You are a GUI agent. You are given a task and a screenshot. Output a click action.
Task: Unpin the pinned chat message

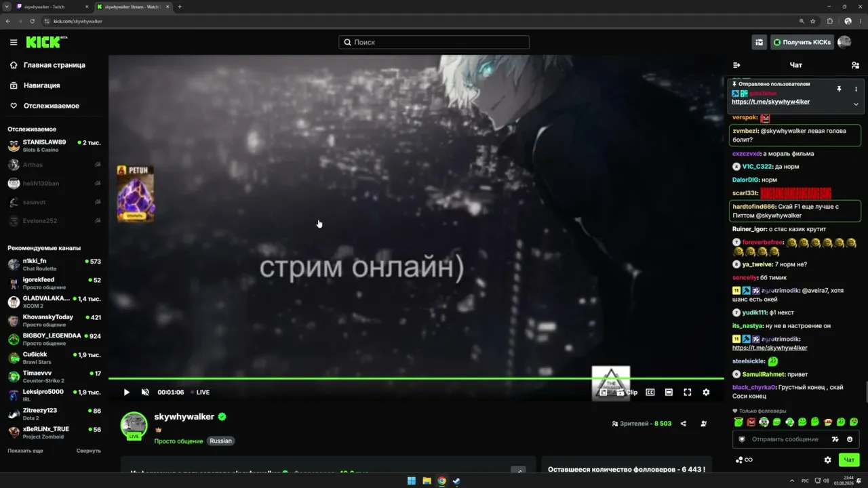pos(839,89)
